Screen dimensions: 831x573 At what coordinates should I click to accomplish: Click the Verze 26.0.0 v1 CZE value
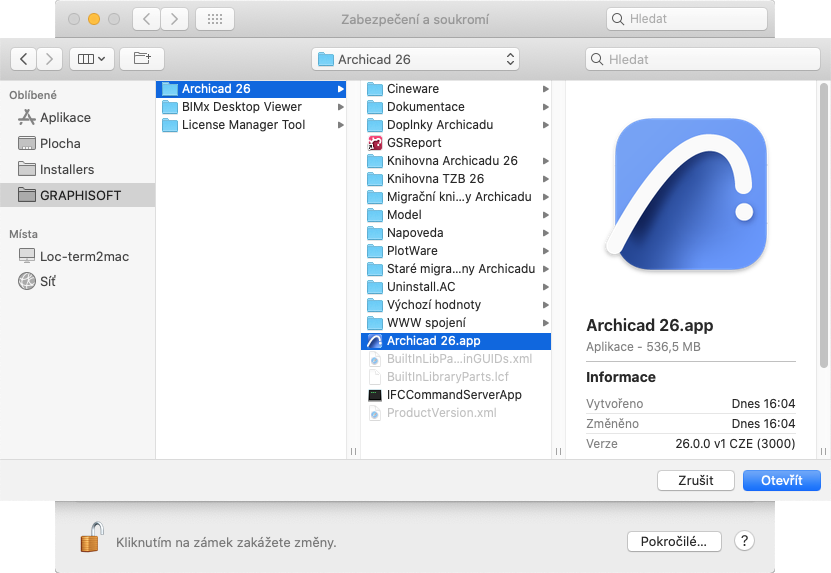point(735,444)
